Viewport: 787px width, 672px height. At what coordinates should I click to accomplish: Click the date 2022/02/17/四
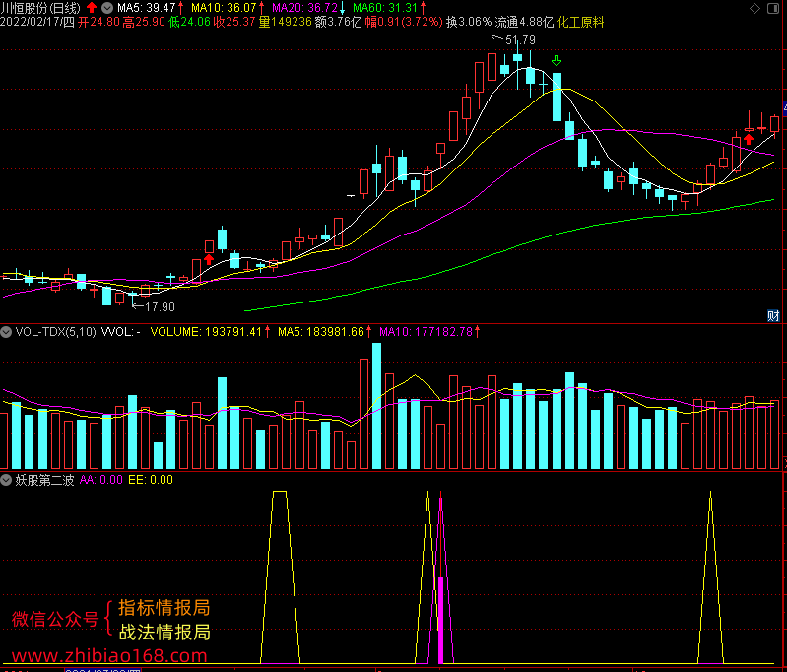pyautogui.click(x=37, y=22)
